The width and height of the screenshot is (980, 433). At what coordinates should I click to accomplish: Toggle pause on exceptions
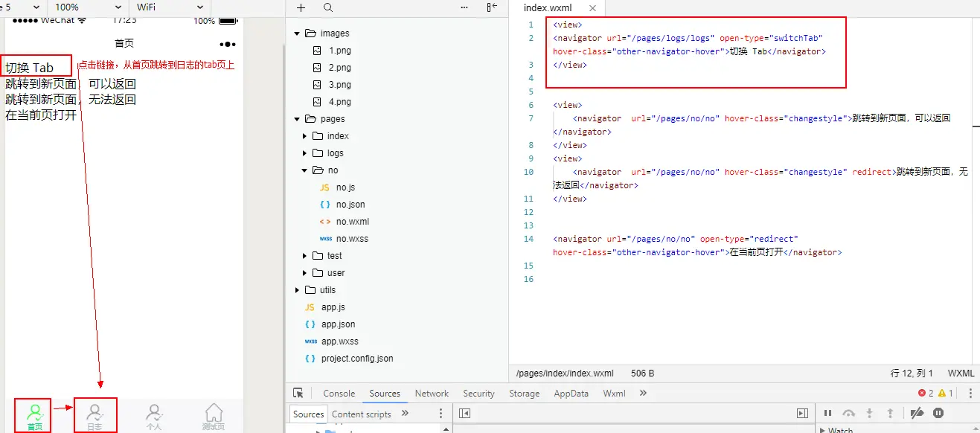pos(938,413)
